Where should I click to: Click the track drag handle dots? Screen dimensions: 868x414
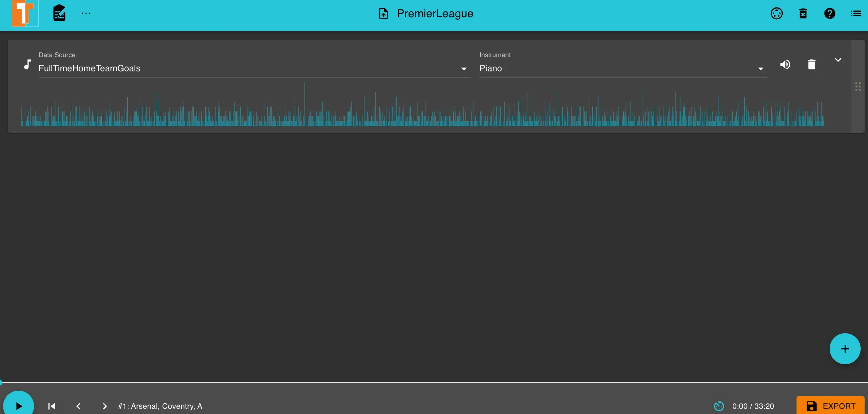(858, 86)
